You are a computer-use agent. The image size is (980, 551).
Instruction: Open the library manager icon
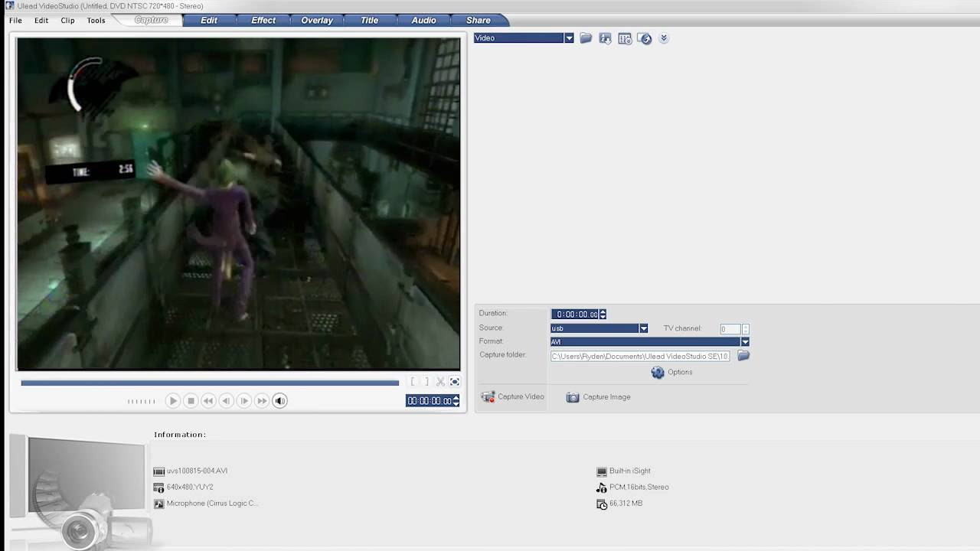pos(625,38)
